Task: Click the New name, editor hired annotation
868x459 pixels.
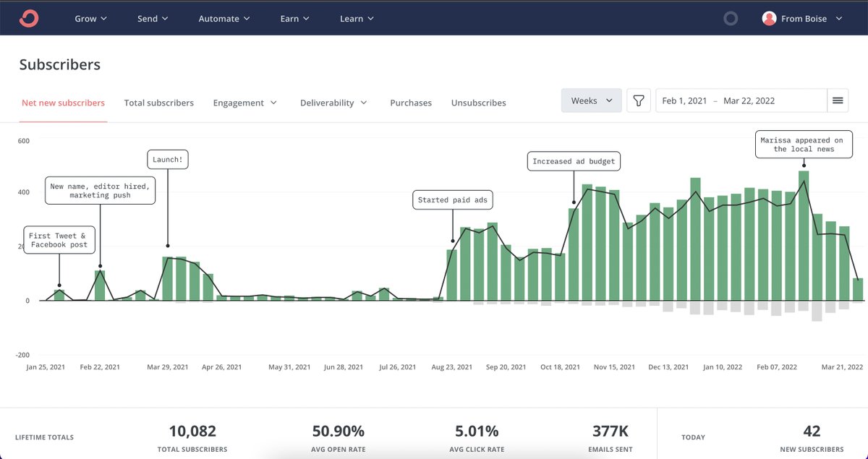Action: pyautogui.click(x=100, y=191)
